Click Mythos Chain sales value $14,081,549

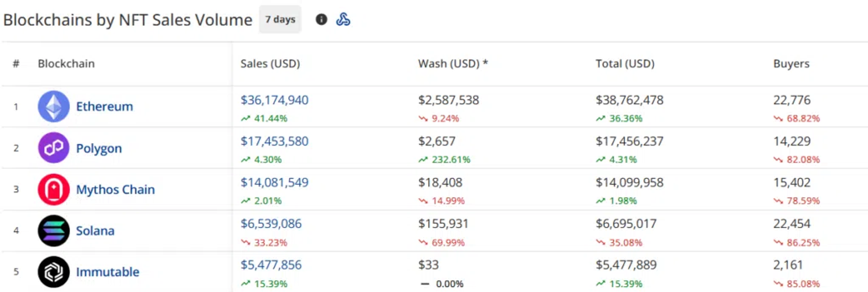[x=274, y=182]
